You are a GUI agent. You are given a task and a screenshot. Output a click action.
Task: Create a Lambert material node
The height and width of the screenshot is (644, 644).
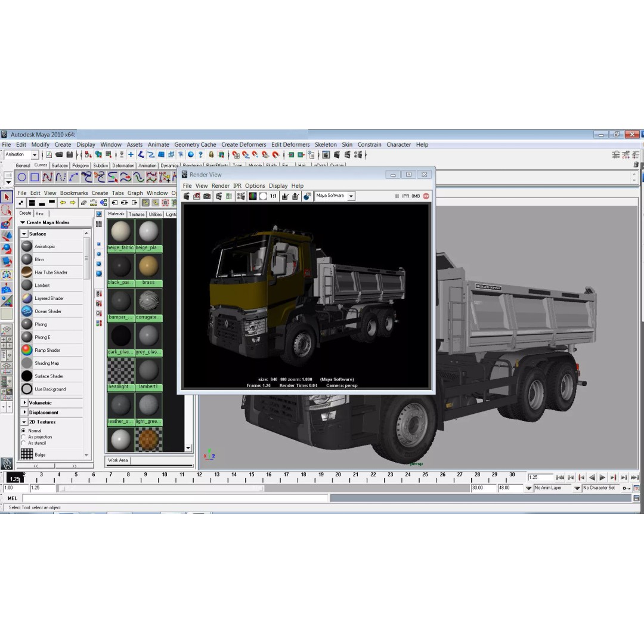(x=51, y=286)
